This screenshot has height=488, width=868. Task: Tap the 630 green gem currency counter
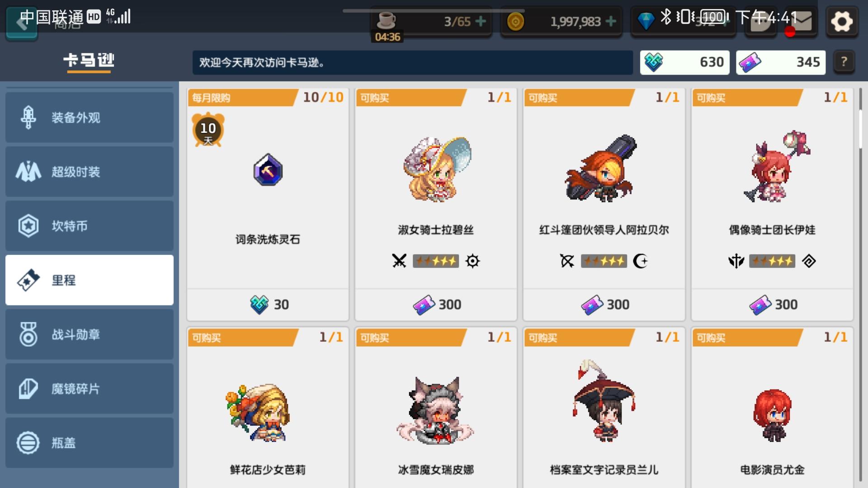[684, 62]
